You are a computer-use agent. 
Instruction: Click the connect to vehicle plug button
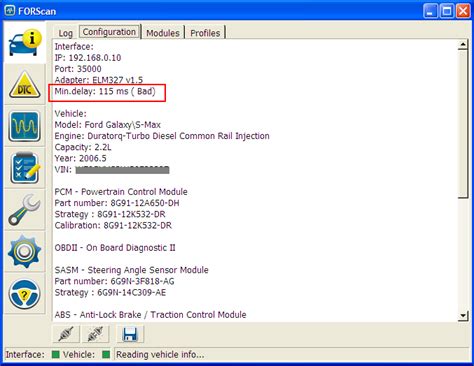coord(66,334)
